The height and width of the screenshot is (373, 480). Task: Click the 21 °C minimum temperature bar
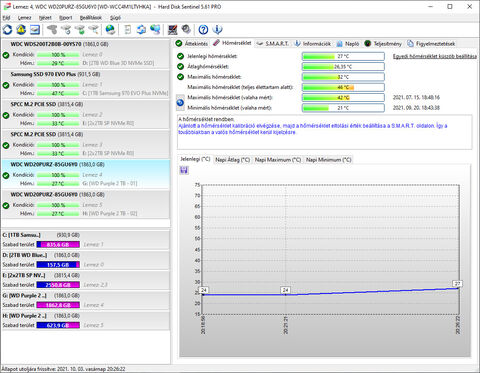[343, 108]
